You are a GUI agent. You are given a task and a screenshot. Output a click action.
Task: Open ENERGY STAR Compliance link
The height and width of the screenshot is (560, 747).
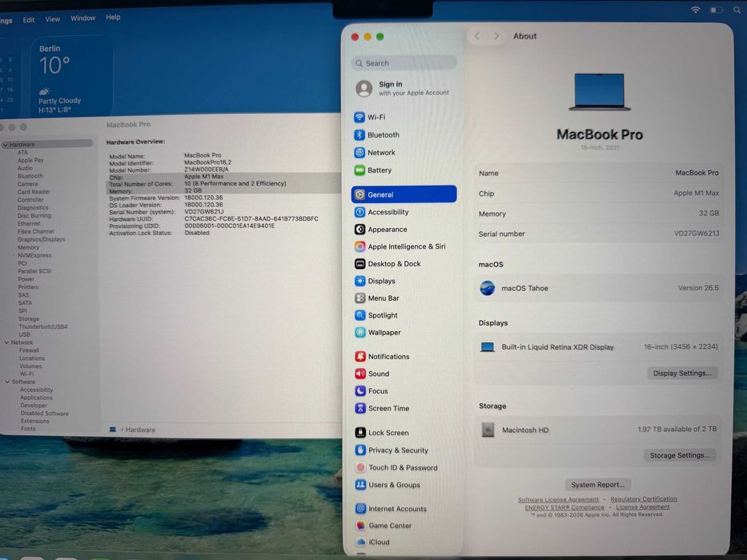tap(564, 508)
